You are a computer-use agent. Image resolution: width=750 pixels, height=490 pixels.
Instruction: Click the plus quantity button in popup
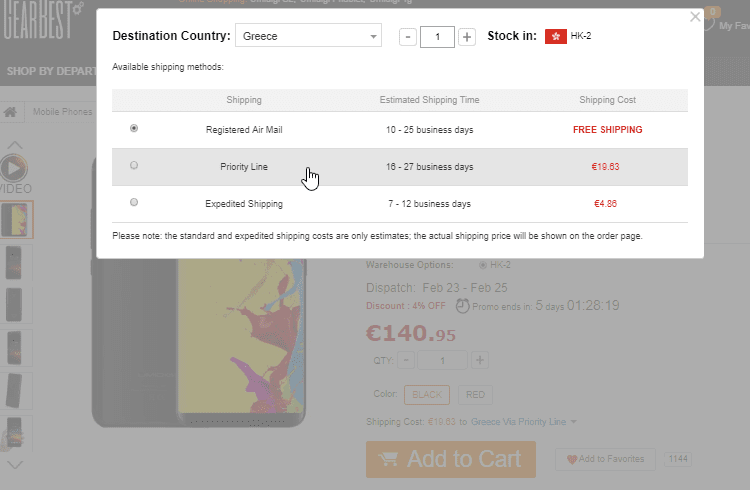tap(467, 37)
